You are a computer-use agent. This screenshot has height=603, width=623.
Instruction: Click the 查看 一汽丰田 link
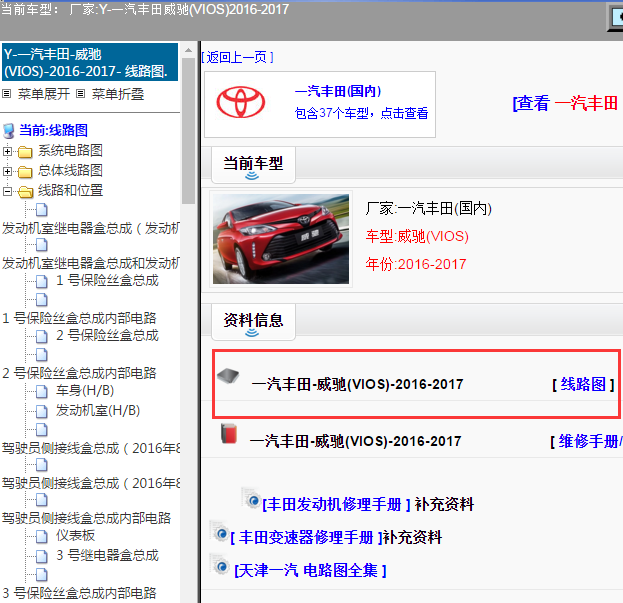(x=567, y=103)
